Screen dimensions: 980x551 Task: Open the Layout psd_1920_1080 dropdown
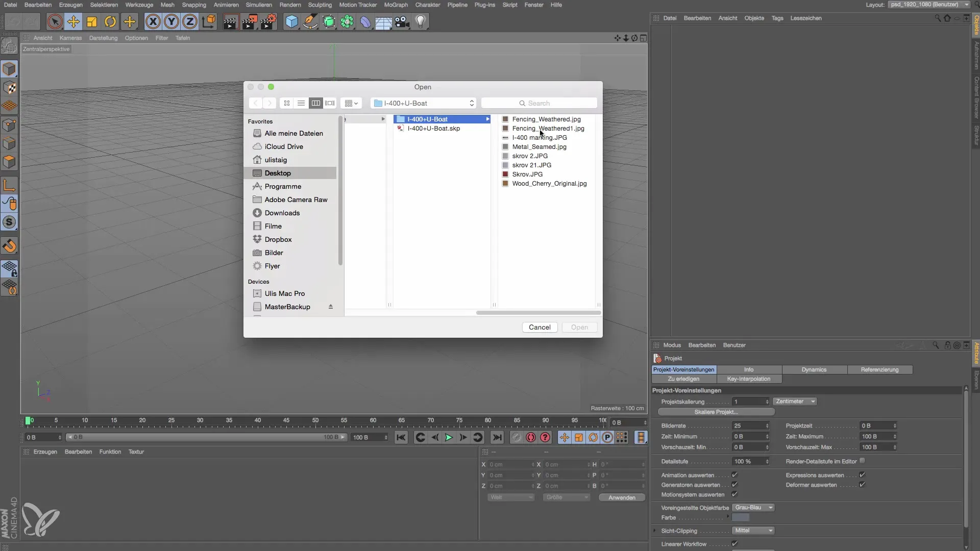point(929,5)
